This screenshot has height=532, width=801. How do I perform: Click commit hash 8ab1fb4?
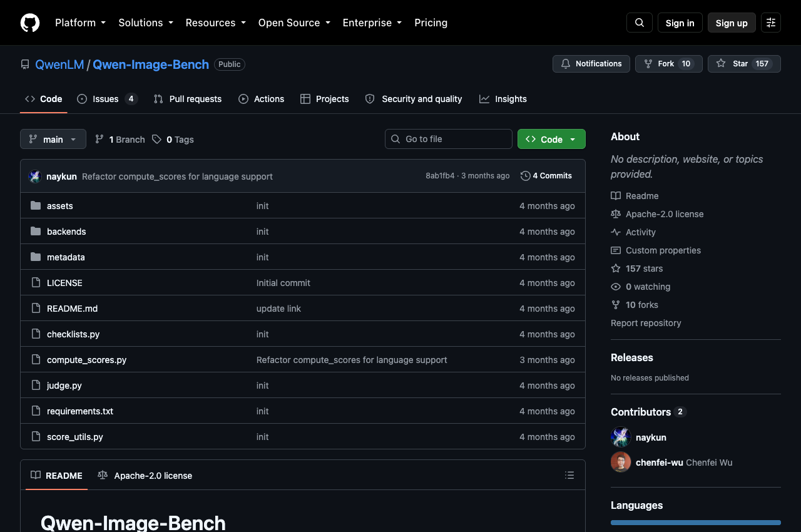click(440, 176)
